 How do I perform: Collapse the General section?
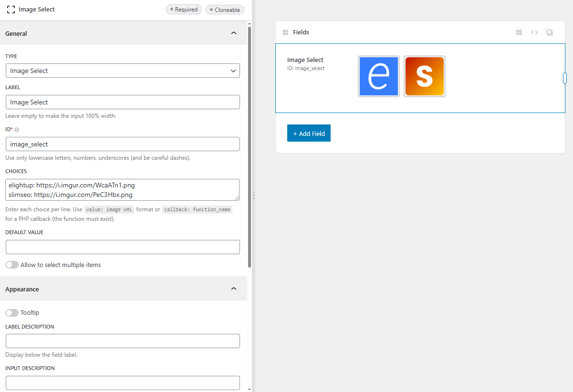pyautogui.click(x=233, y=33)
